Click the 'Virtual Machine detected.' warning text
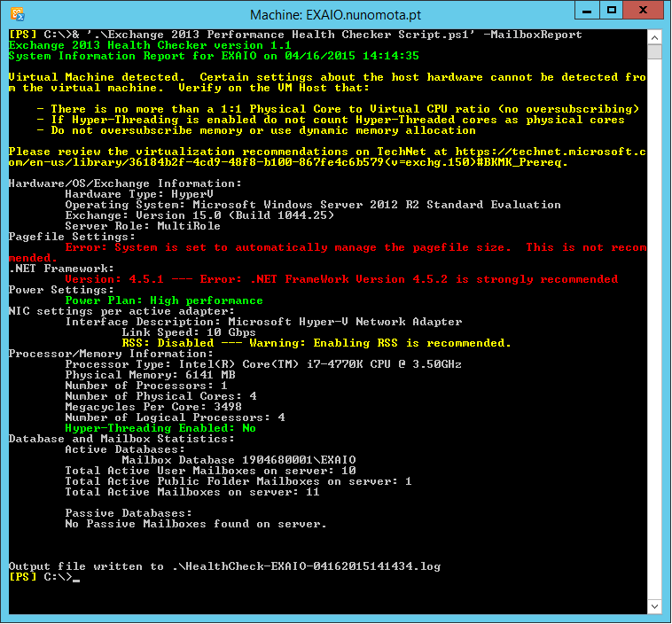 coord(97,77)
